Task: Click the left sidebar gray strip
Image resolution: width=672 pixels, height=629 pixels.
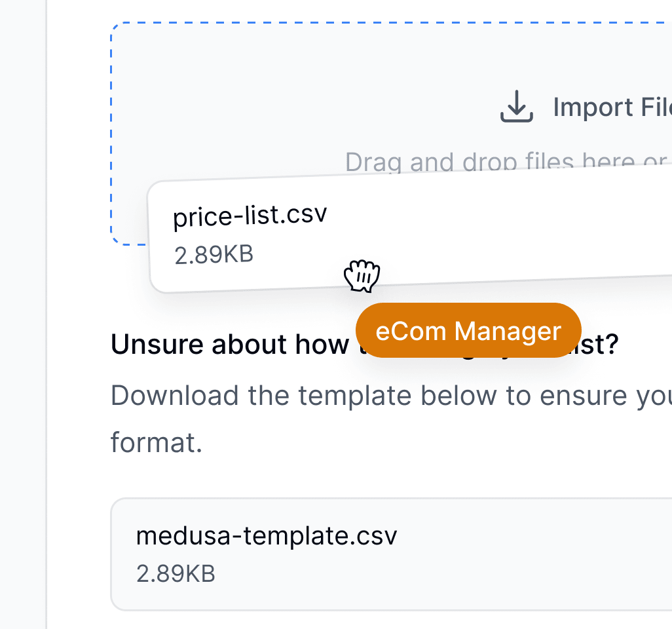Action: point(23,314)
